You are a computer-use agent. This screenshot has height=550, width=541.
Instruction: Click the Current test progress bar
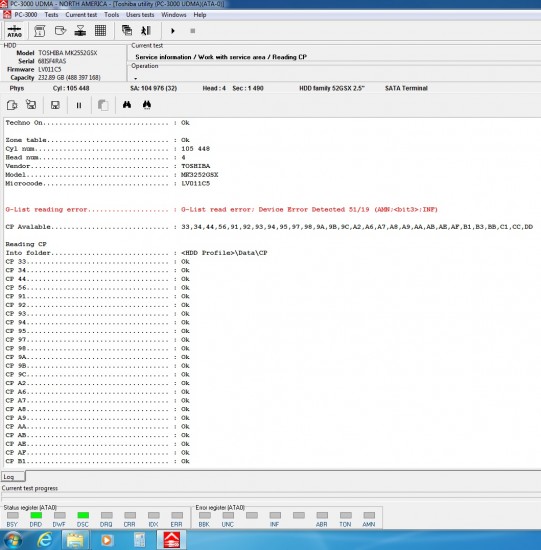click(270, 496)
